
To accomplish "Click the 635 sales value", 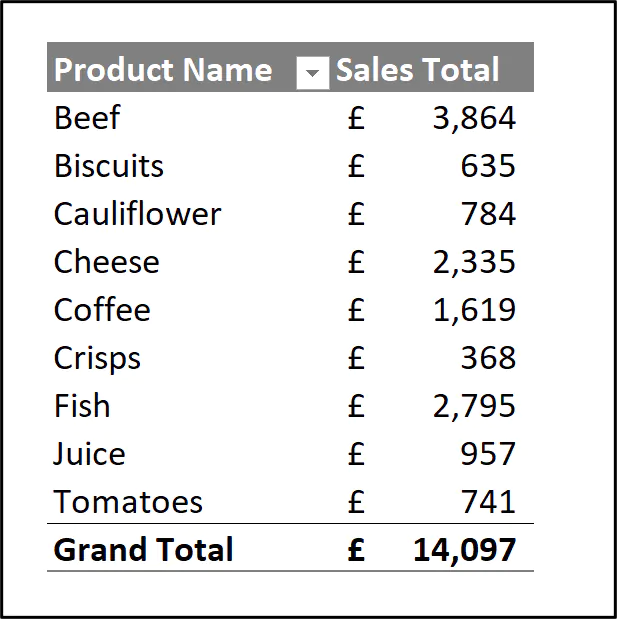I will point(488,166).
